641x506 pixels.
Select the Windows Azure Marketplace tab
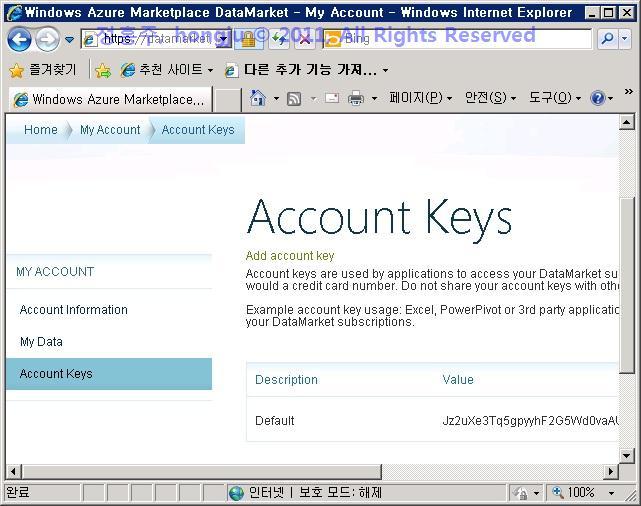pyautogui.click(x=110, y=99)
